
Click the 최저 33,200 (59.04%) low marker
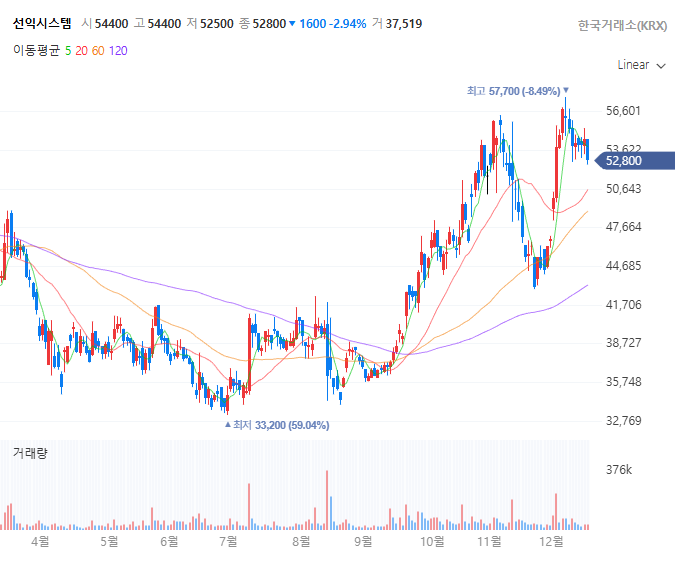(x=277, y=425)
